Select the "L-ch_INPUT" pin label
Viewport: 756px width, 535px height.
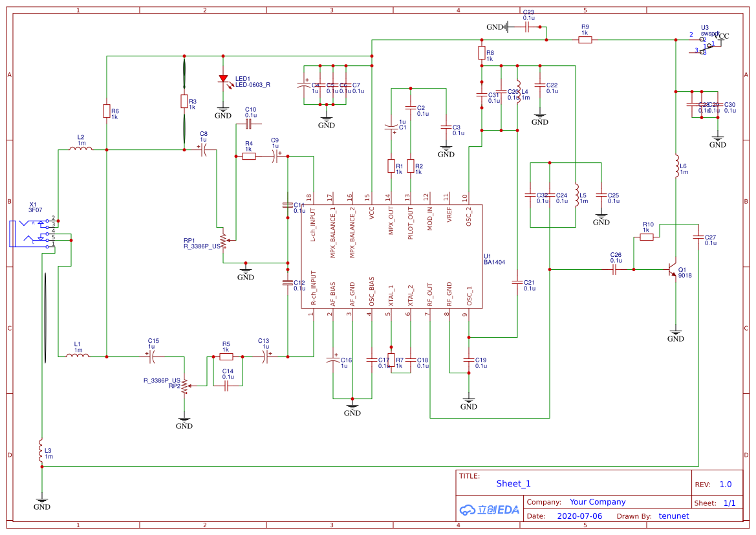[x=313, y=224]
